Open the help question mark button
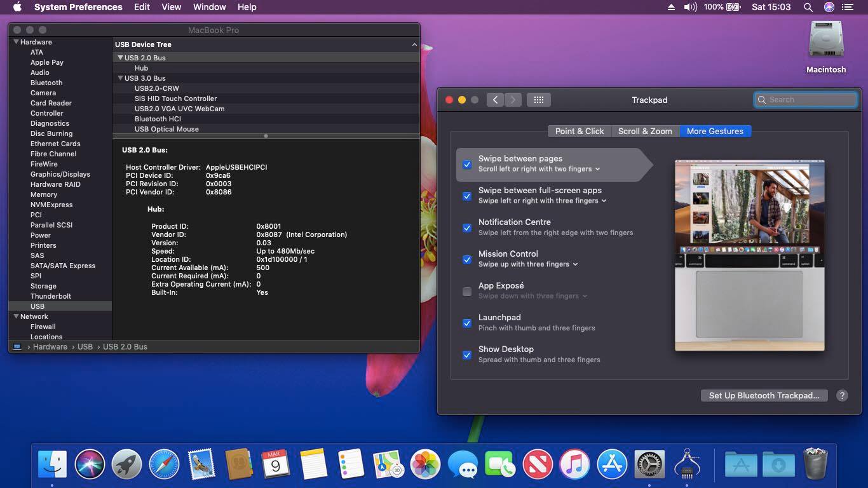868x488 pixels. (x=842, y=395)
